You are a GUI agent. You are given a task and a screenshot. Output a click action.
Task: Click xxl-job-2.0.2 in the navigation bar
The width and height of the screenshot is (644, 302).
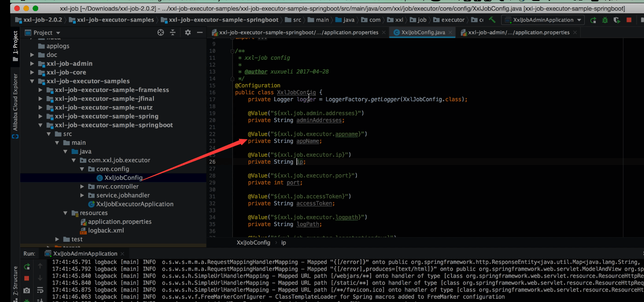[39, 20]
